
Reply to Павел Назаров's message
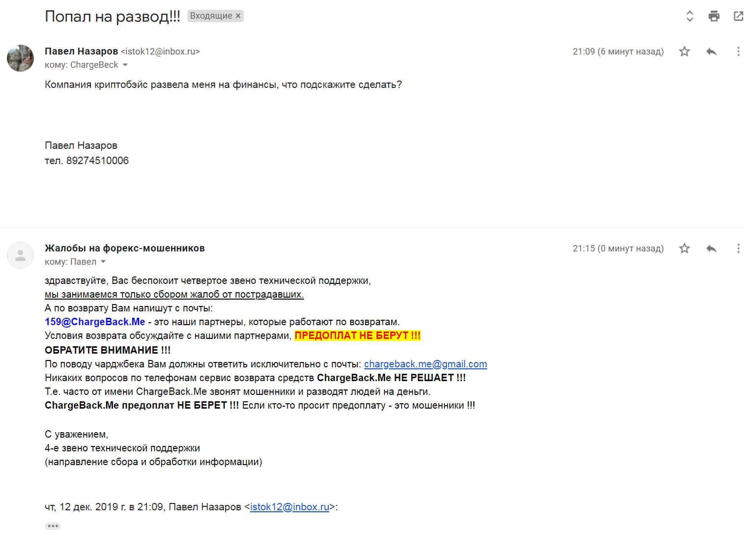(711, 52)
